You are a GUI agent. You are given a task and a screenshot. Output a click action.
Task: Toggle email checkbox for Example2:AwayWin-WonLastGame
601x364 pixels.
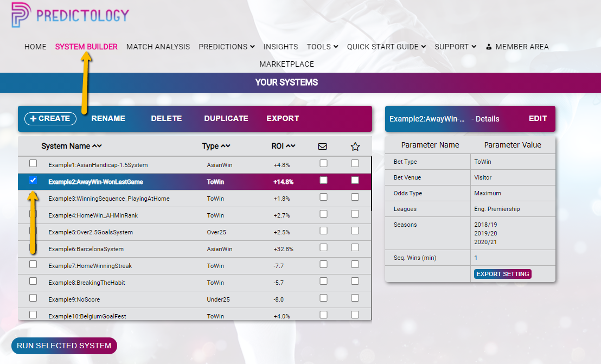[323, 180]
